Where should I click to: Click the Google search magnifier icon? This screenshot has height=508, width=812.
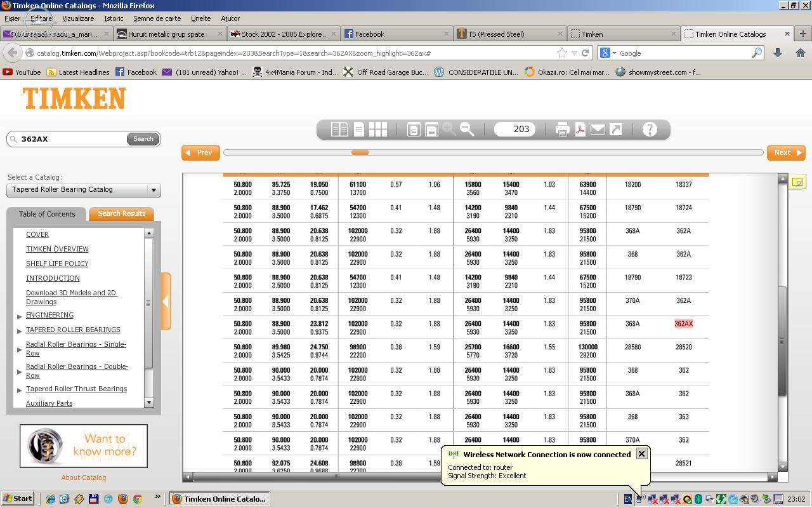(756, 53)
